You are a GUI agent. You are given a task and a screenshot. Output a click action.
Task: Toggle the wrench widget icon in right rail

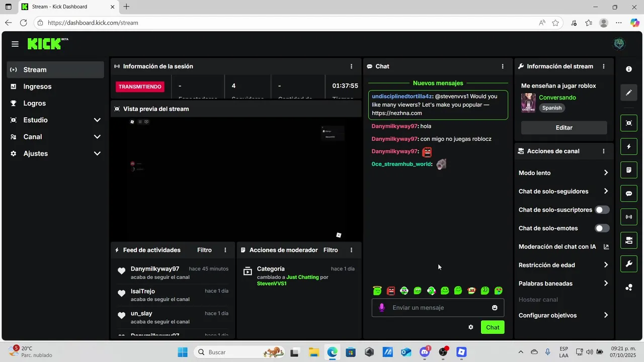(629, 264)
